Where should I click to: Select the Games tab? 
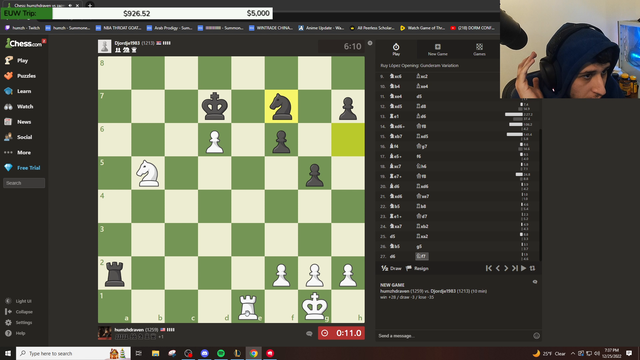click(x=479, y=49)
